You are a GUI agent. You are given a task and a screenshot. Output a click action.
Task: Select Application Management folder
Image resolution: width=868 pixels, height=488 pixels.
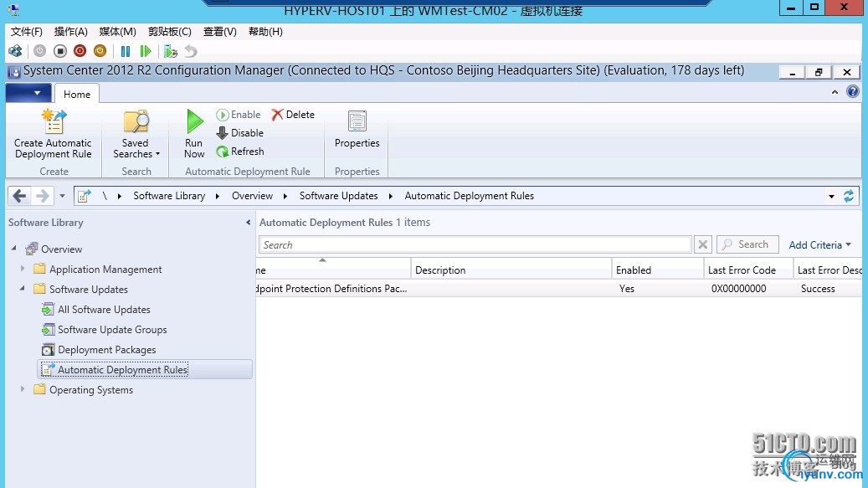pyautogui.click(x=105, y=270)
